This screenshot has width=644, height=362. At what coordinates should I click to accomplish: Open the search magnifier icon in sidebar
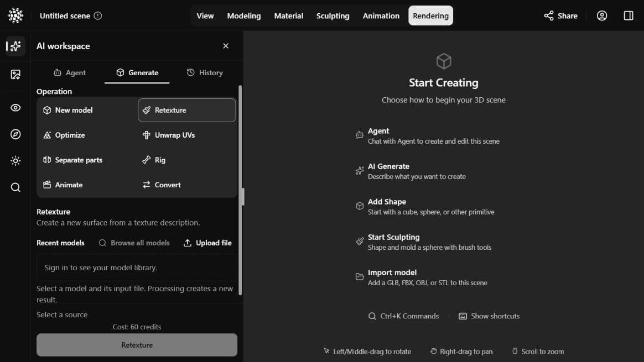(15, 187)
